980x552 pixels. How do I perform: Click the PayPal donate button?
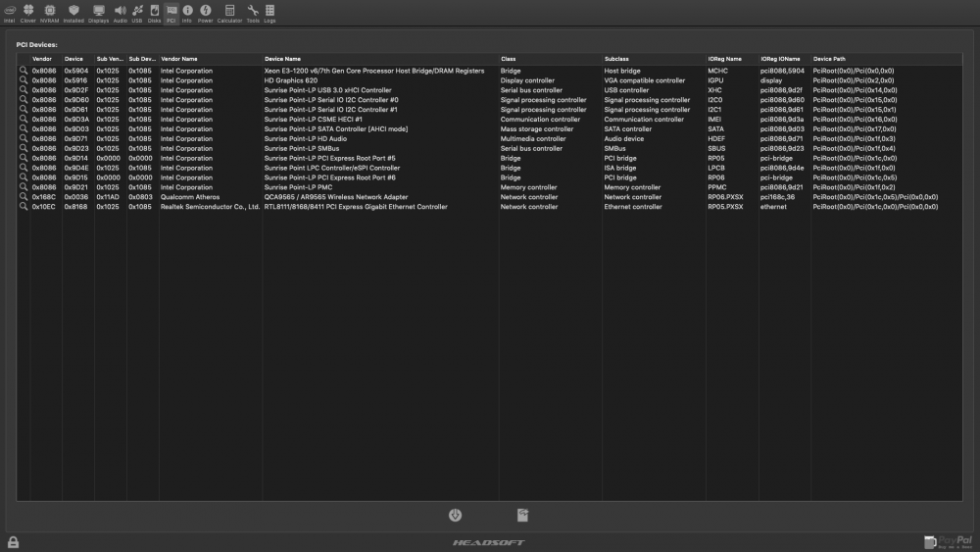pyautogui.click(x=949, y=541)
